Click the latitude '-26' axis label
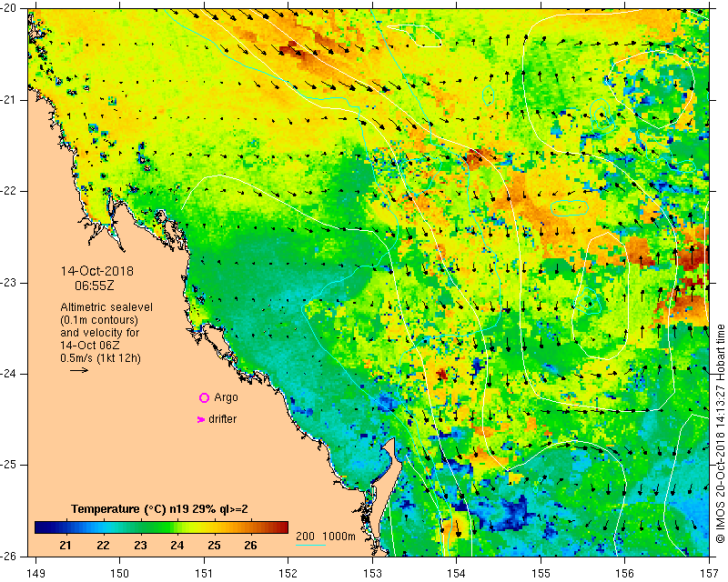 8,556
